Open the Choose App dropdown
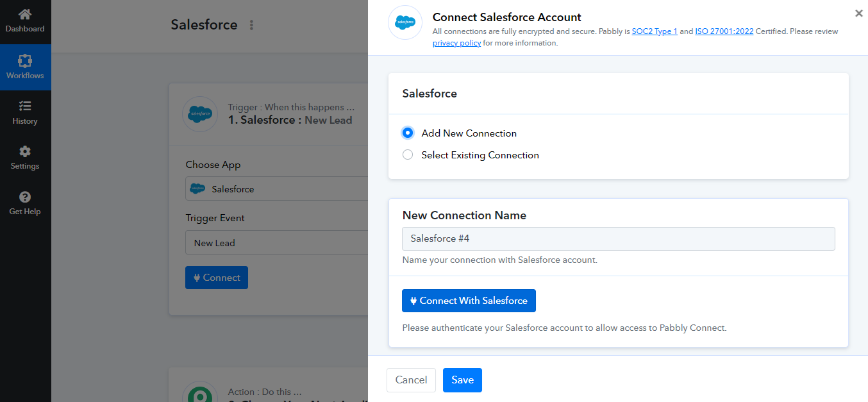Image resolution: width=868 pixels, height=402 pixels. 276,188
